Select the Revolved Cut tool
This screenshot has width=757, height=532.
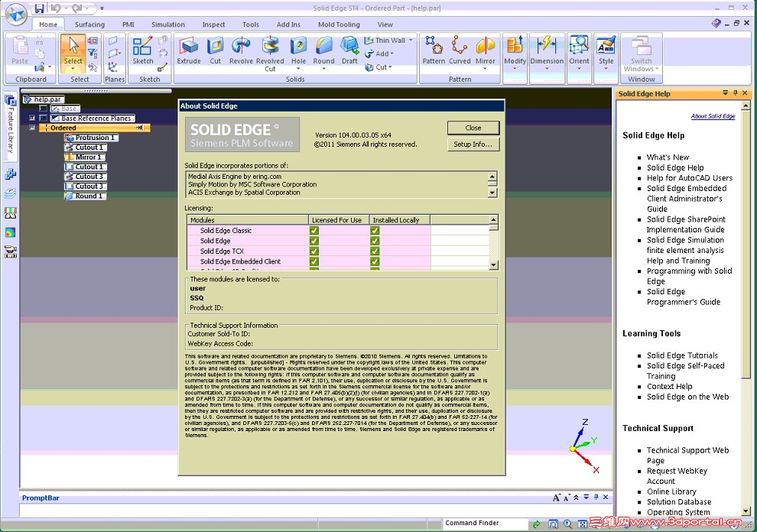coord(270,54)
